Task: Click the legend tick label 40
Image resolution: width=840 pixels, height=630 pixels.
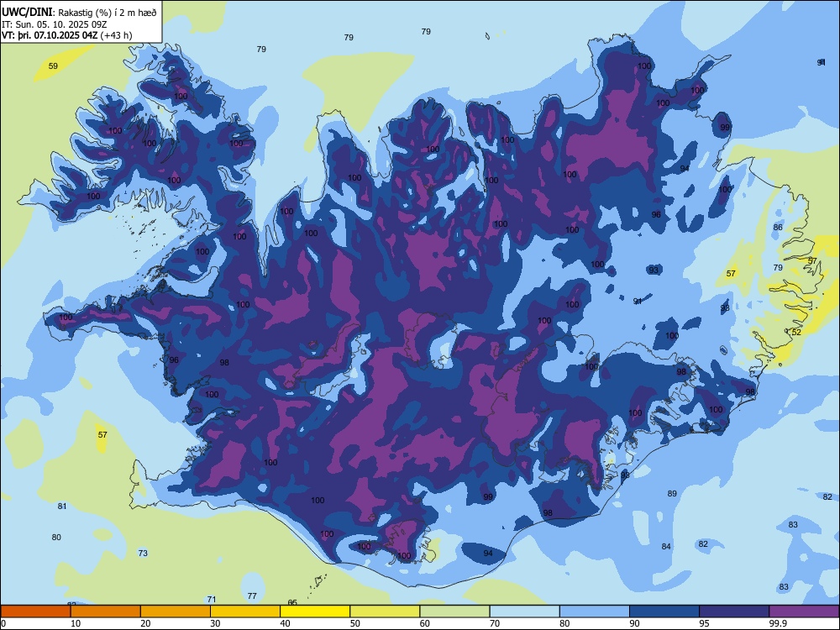Action: click(285, 623)
